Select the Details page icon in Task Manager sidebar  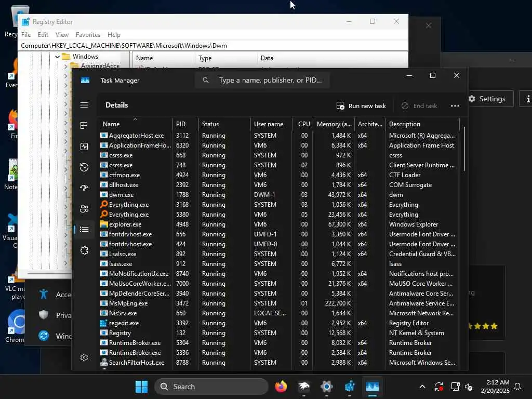point(84,229)
